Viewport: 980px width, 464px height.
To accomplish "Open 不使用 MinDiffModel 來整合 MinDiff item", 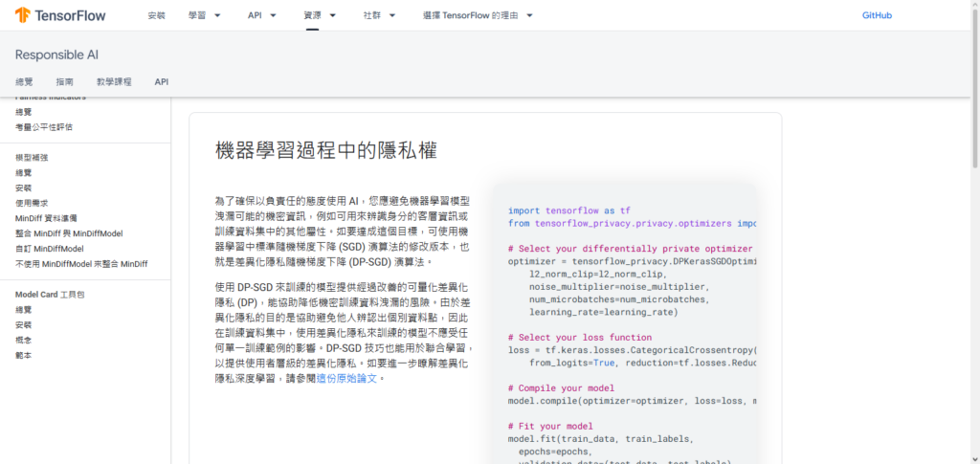I will 81,263.
